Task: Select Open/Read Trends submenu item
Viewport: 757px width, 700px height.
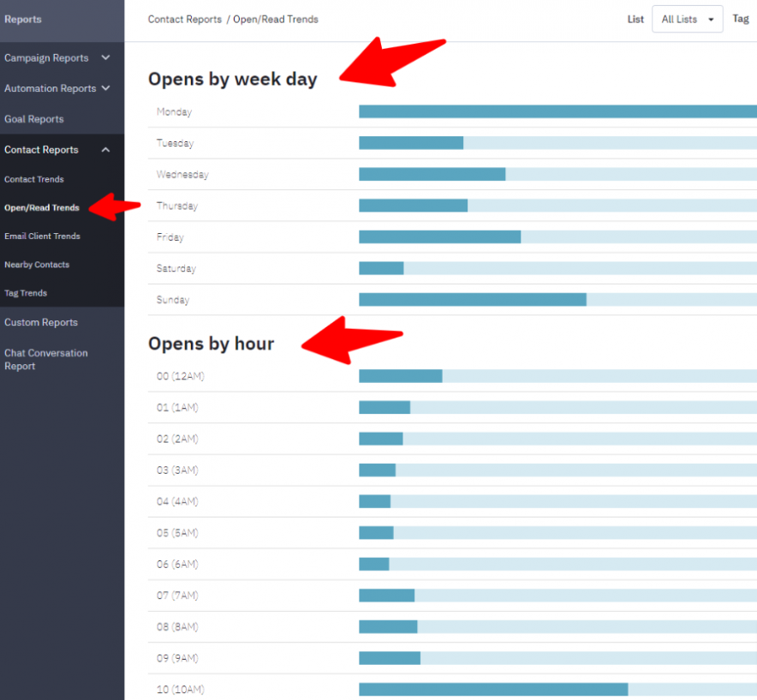Action: 41,207
